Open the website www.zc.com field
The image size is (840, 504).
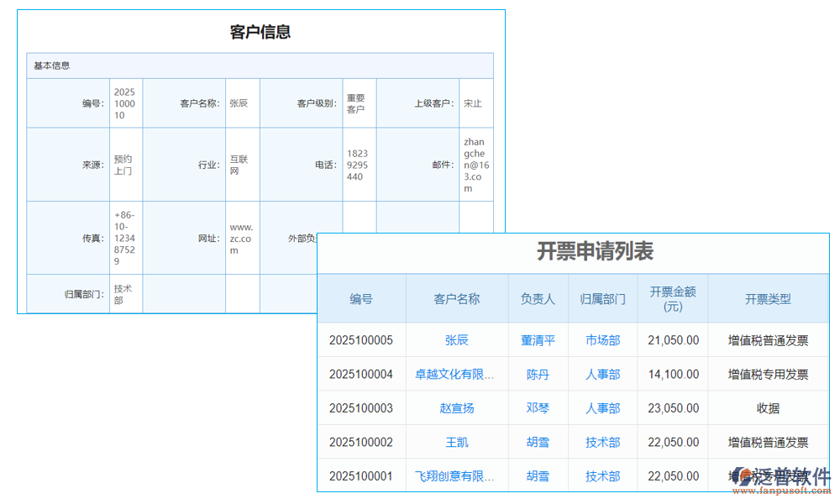pyautogui.click(x=242, y=236)
